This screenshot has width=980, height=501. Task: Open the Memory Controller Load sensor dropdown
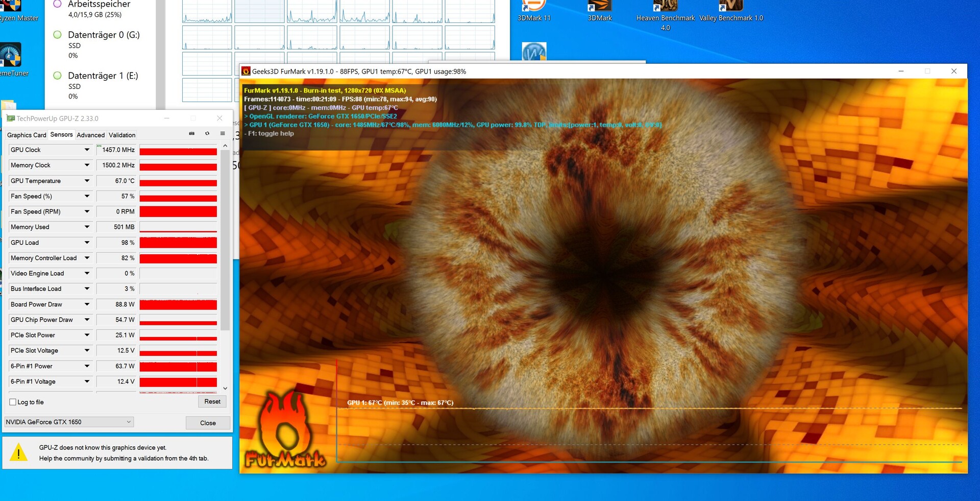pos(87,258)
